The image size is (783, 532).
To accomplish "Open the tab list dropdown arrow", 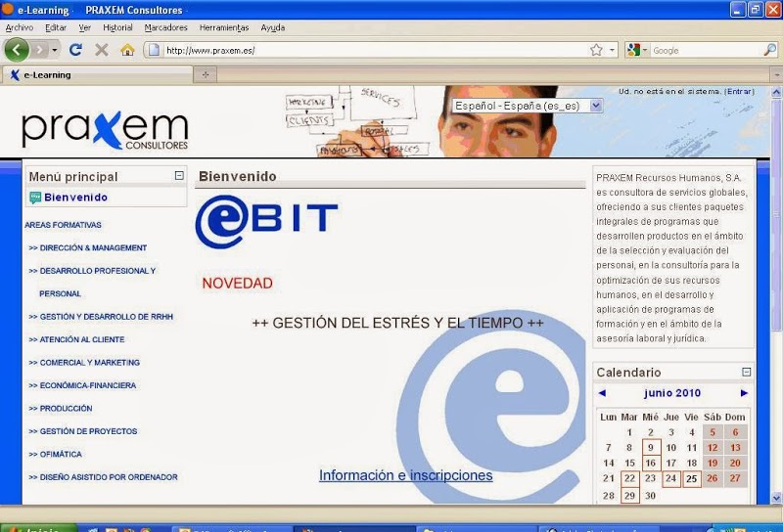I will (x=776, y=75).
